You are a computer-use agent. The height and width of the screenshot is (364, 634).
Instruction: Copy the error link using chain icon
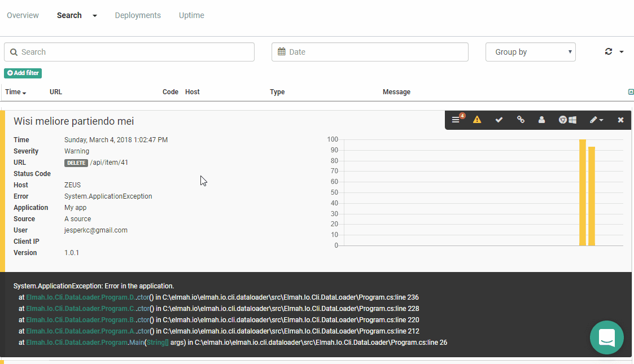[x=521, y=120]
